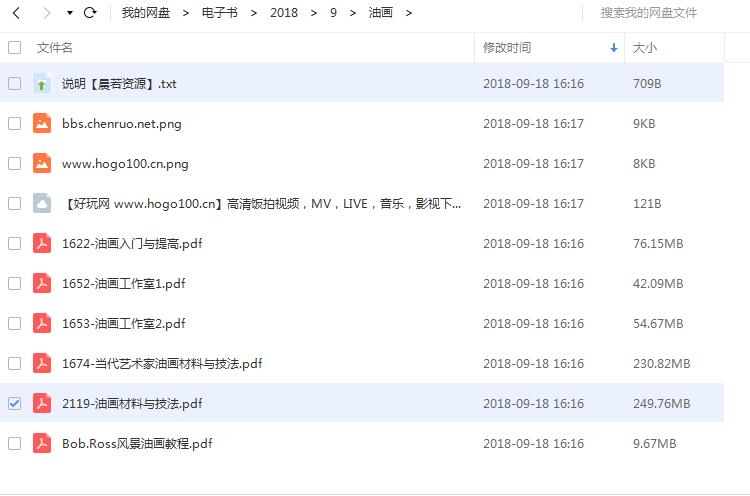Sort by the 文件名 column header

tap(55, 48)
